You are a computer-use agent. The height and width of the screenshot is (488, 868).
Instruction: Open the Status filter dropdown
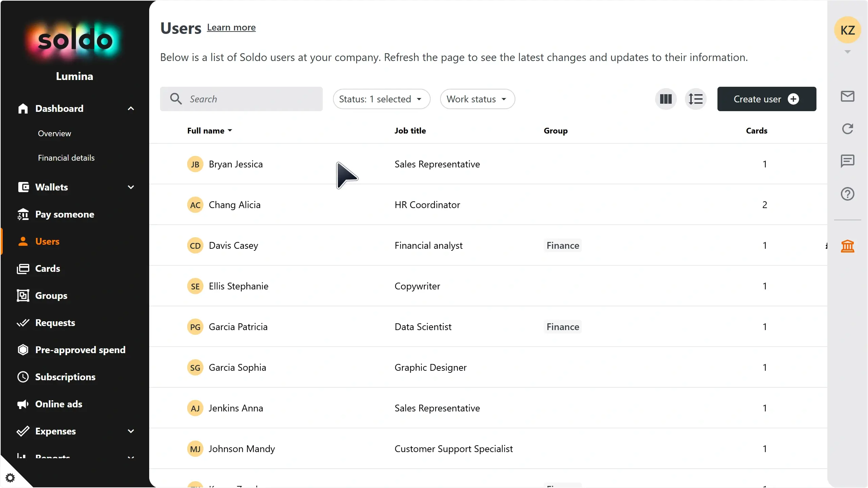[x=381, y=99]
